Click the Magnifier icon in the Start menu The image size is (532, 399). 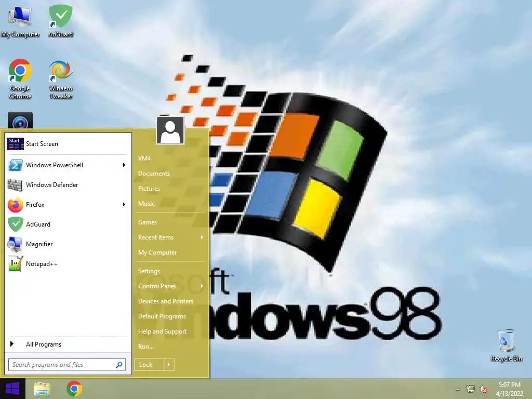click(15, 244)
